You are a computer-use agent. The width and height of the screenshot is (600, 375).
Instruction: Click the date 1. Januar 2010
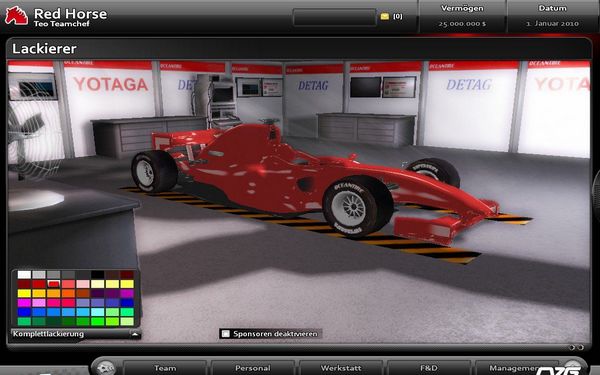coord(552,24)
